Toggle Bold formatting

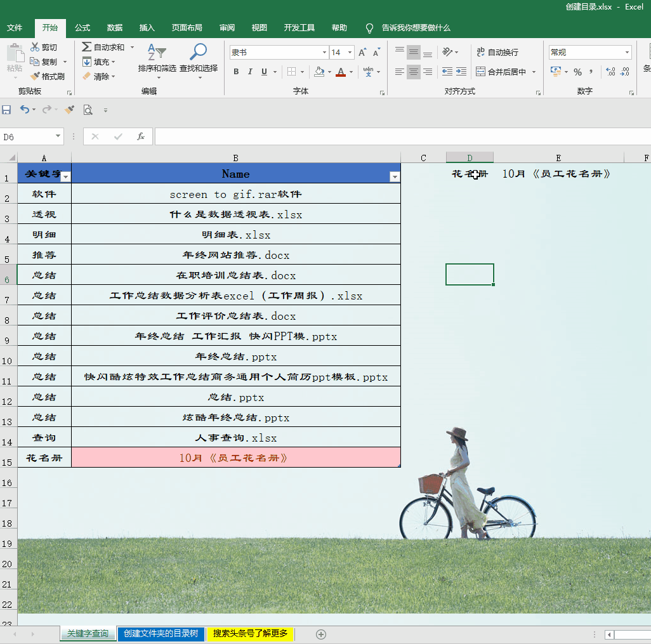coord(235,72)
